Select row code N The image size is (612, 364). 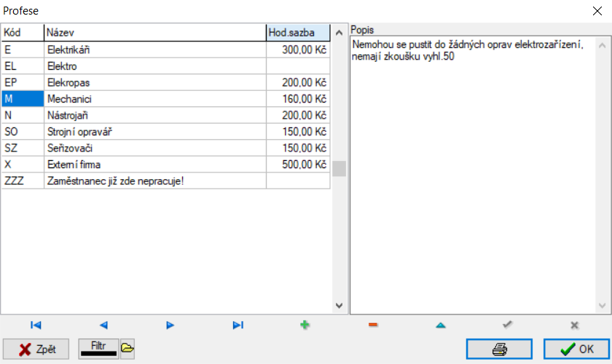23,115
